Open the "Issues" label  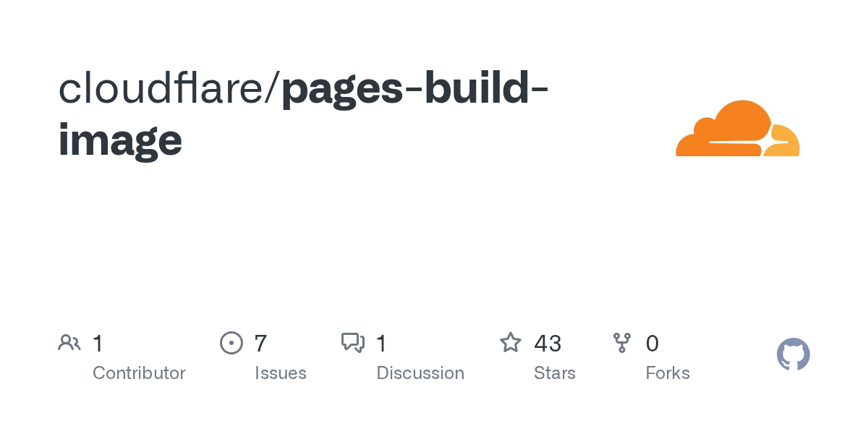(281, 373)
